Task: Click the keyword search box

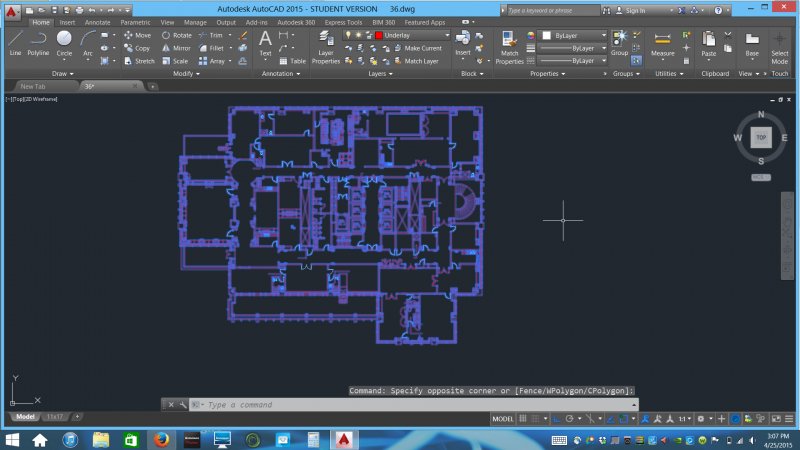Action: pos(553,10)
